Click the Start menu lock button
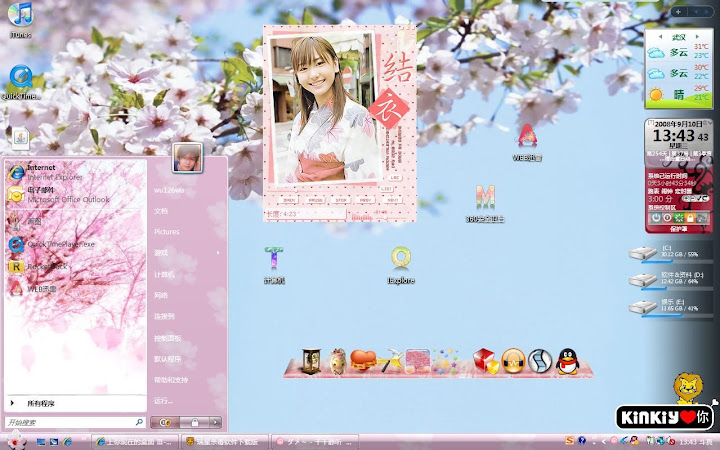 click(194, 422)
